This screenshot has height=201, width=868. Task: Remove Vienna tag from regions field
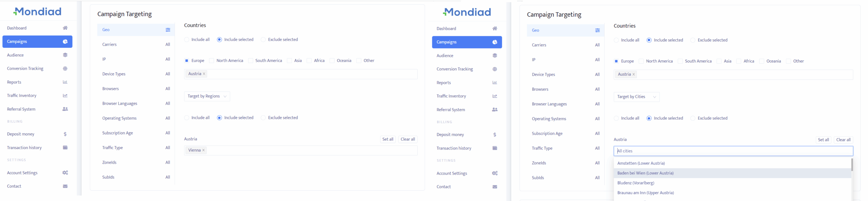203,150
